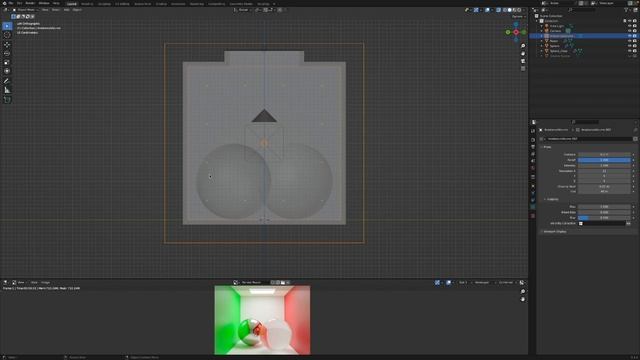The height and width of the screenshot is (360, 640).
Task: Hide Camera in viewport via eye icon
Action: [629, 31]
